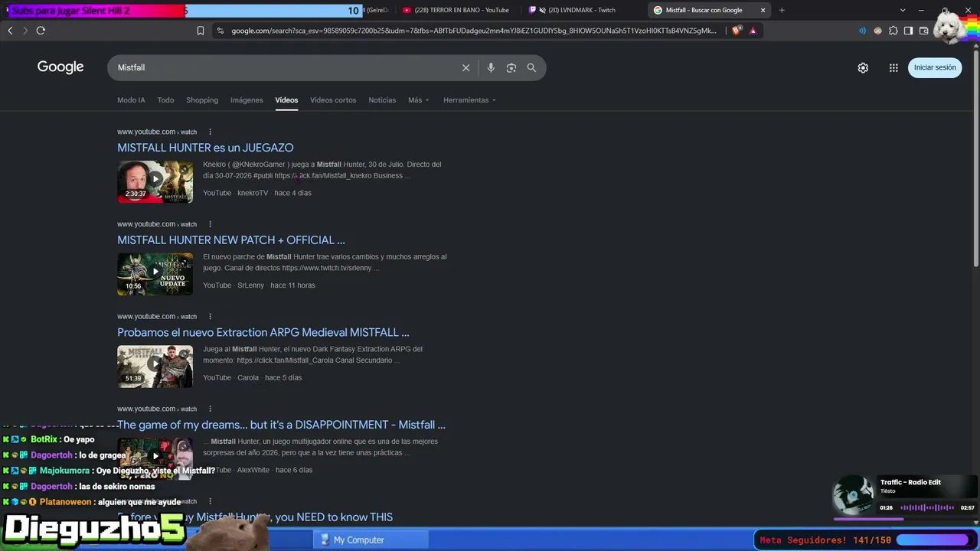Image resolution: width=980 pixels, height=551 pixels.
Task: Open more options for the Probamos Extraction ARPG result
Action: point(211,317)
